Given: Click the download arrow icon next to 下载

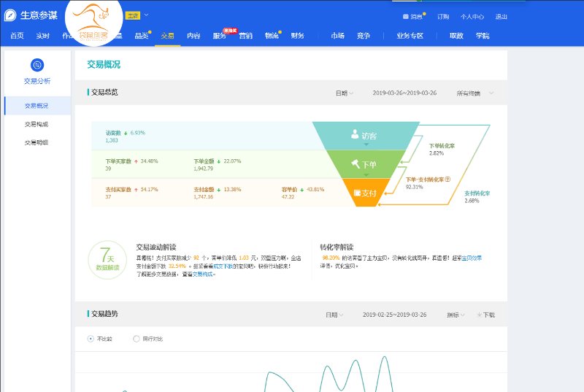Looking at the screenshot, I should tap(480, 315).
